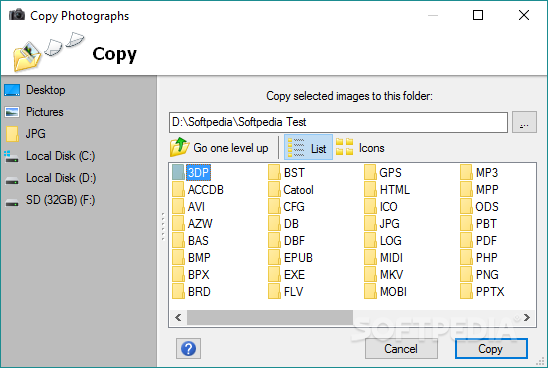This screenshot has width=548, height=368.
Task: Click the Local Disk (C:) drive icon
Action: click(12, 157)
